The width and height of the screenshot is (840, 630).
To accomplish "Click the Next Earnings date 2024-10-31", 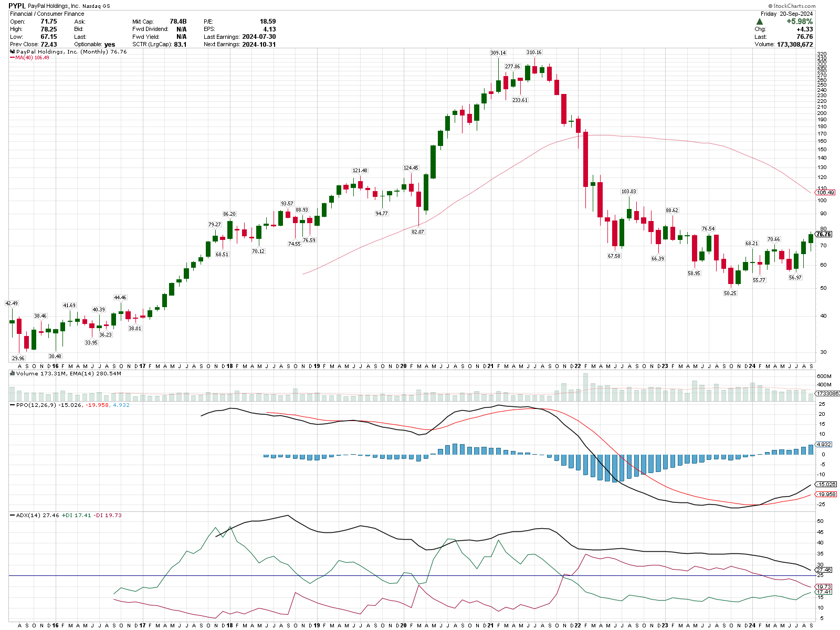I will [259, 45].
